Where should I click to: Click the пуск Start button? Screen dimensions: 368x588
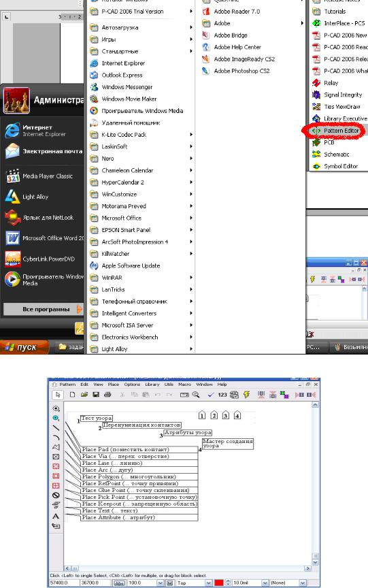pyautogui.click(x=23, y=347)
